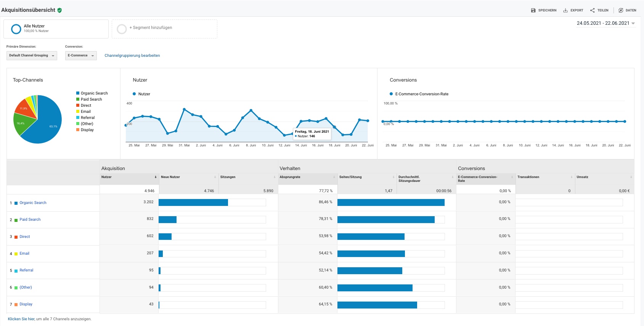Click Paid Search Absprungrate bar

[386, 220]
